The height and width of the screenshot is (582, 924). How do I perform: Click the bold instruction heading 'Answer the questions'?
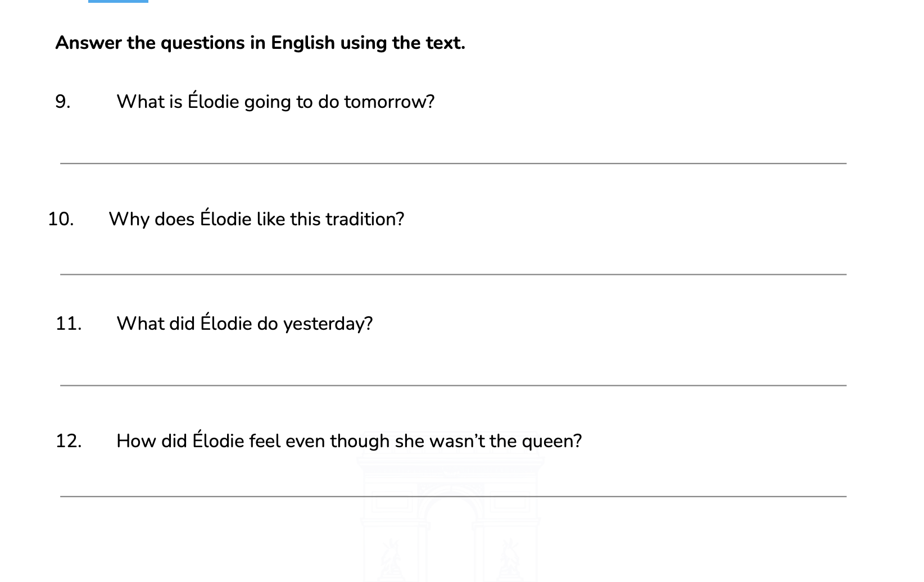[260, 43]
